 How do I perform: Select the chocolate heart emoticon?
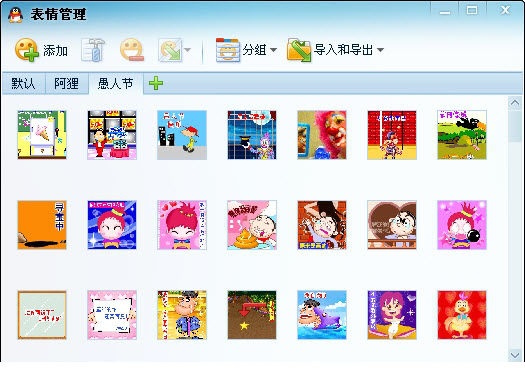click(392, 225)
